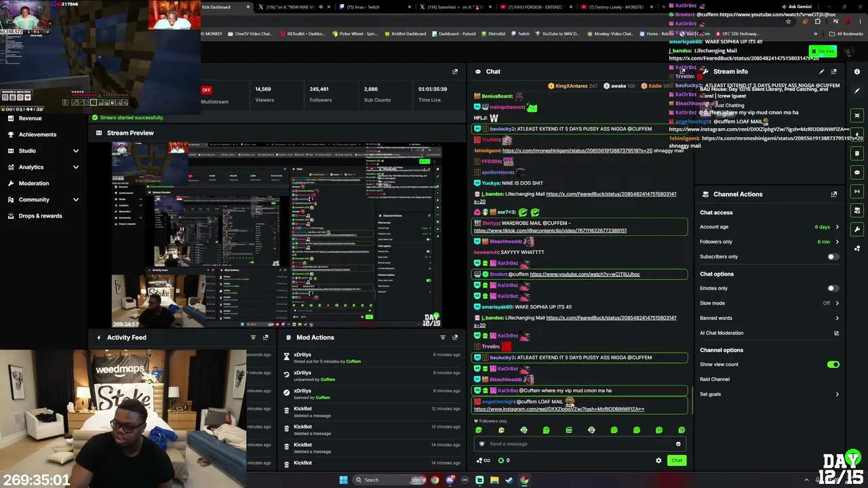Click Raid Channel option
This screenshot has height=488, width=868.
tap(715, 380)
